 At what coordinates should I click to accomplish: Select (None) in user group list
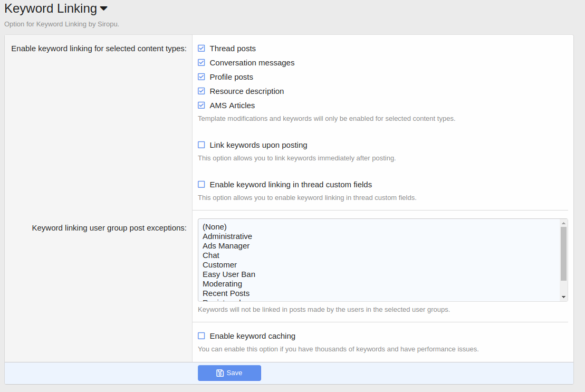[215, 227]
